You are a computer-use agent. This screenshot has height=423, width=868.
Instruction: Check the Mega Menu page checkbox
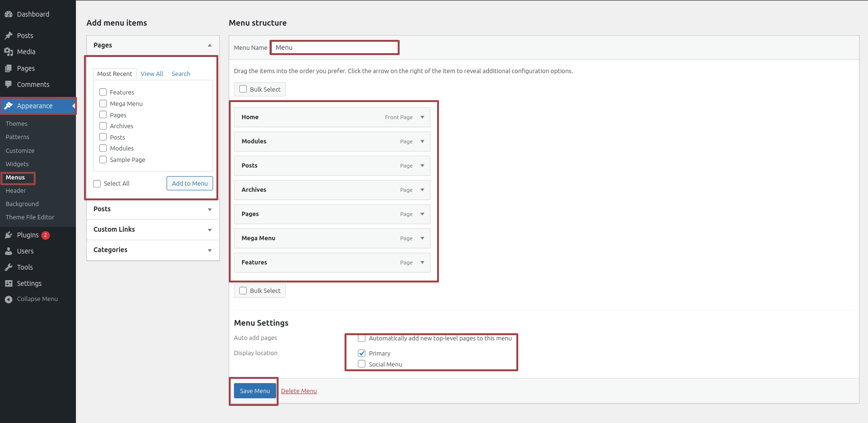pyautogui.click(x=103, y=103)
